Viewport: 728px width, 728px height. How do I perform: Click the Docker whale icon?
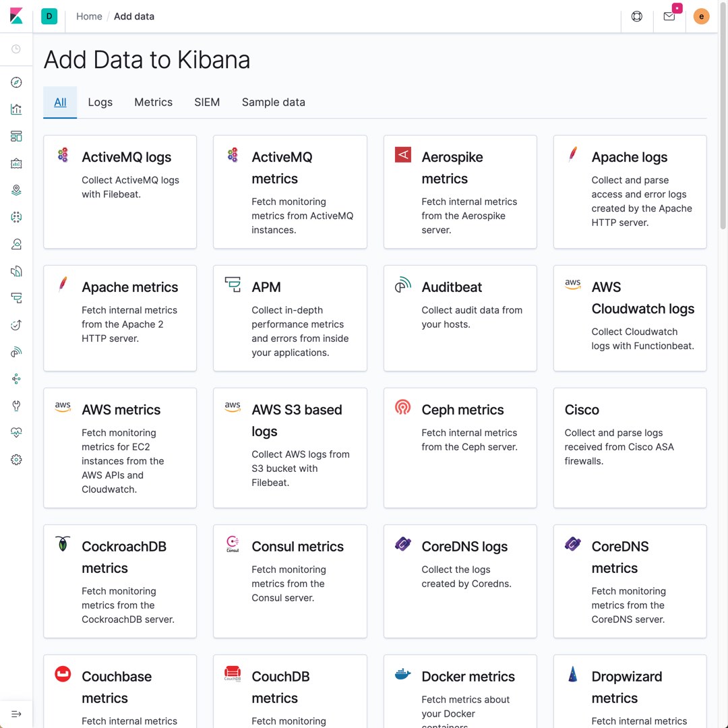pos(402,674)
